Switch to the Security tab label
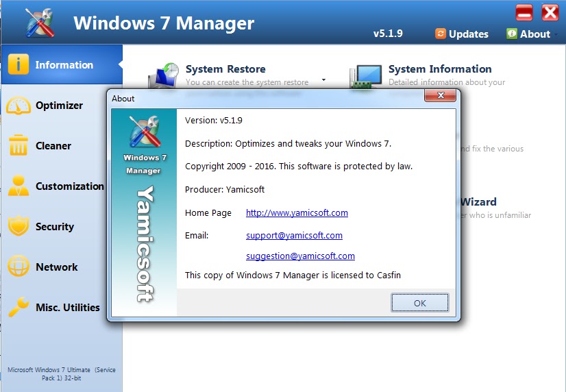The height and width of the screenshot is (392, 566). pyautogui.click(x=55, y=226)
